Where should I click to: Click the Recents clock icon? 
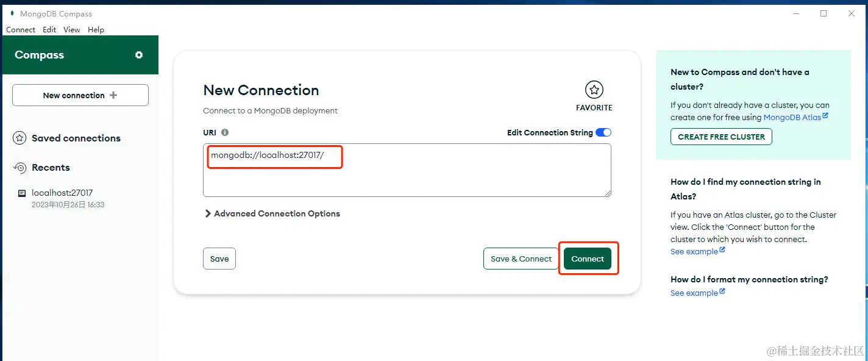pos(20,168)
